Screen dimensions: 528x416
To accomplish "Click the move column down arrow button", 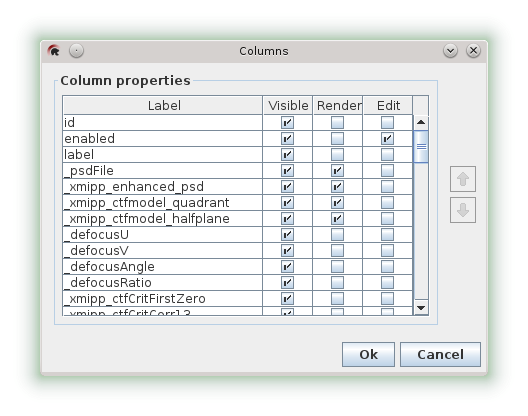I will click(463, 210).
